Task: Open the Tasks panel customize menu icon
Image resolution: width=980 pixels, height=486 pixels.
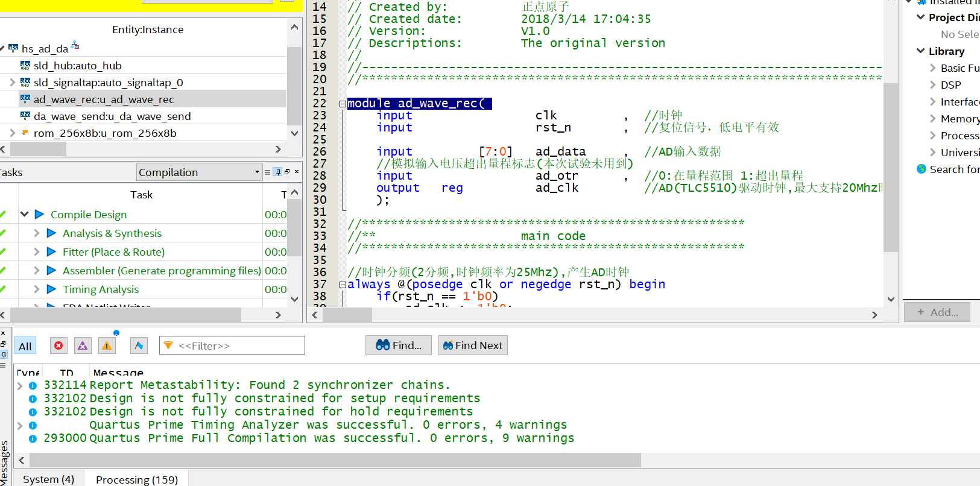Action: [267, 172]
